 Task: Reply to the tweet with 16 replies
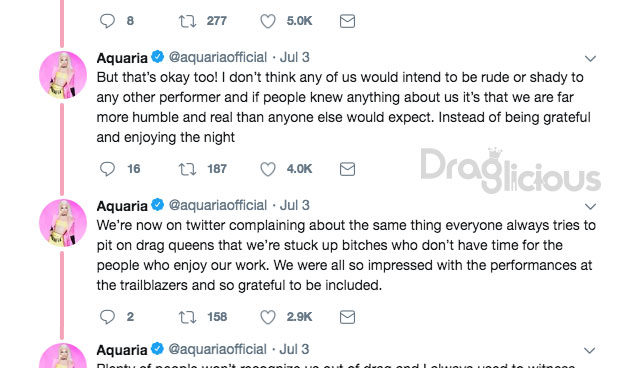coord(107,169)
